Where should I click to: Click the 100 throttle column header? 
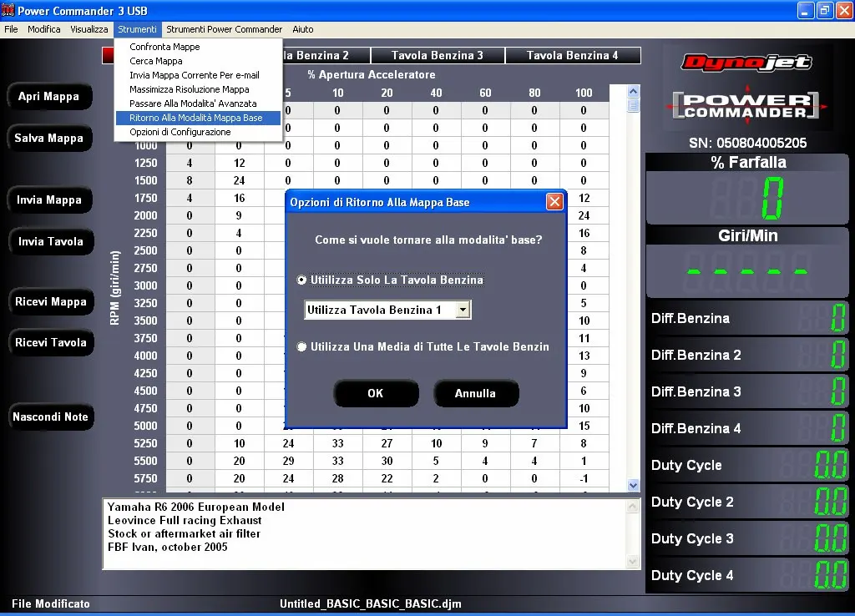point(584,93)
